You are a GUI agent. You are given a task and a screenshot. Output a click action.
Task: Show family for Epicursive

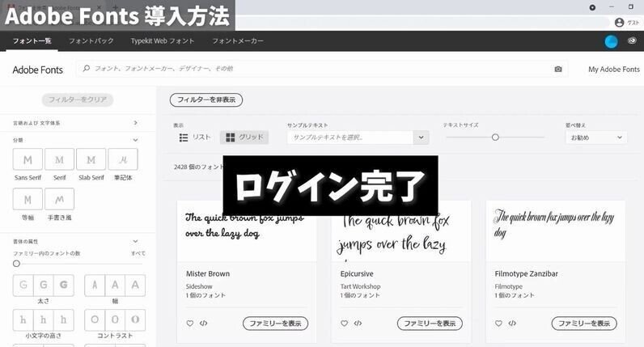click(x=430, y=324)
